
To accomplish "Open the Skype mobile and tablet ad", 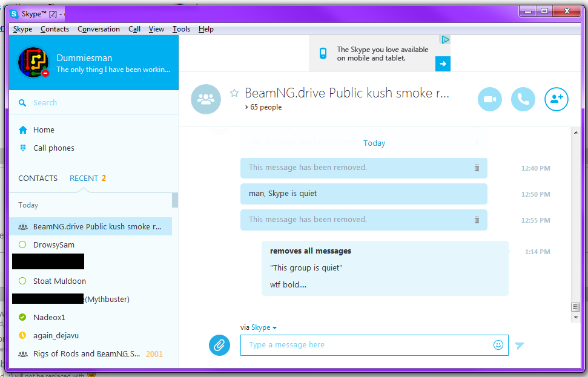I will click(380, 54).
